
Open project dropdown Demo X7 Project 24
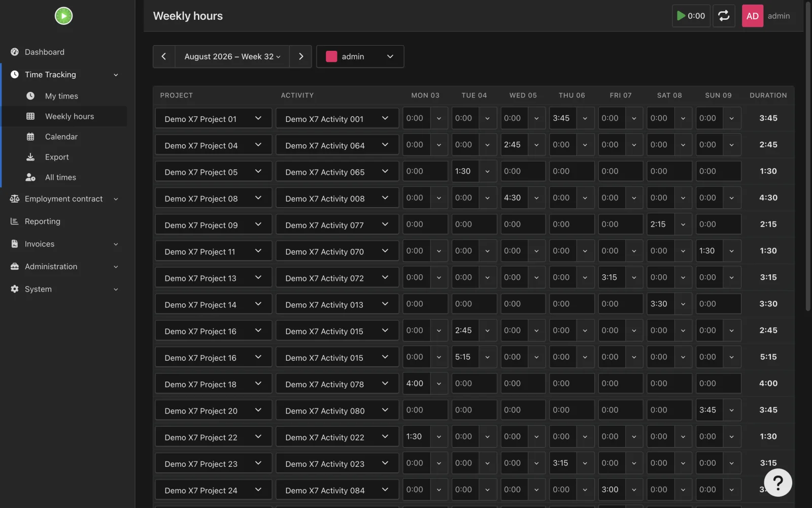point(213,490)
